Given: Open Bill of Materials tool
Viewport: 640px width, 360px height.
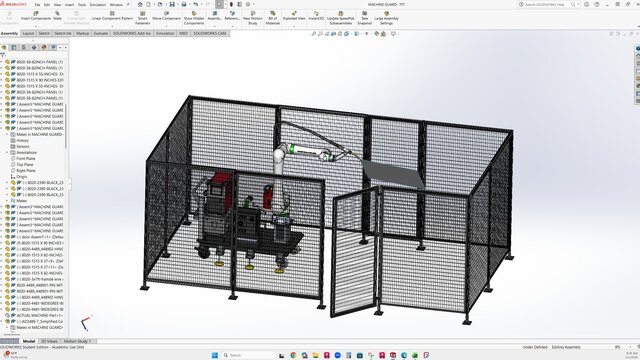Looking at the screenshot, I should 273,18.
